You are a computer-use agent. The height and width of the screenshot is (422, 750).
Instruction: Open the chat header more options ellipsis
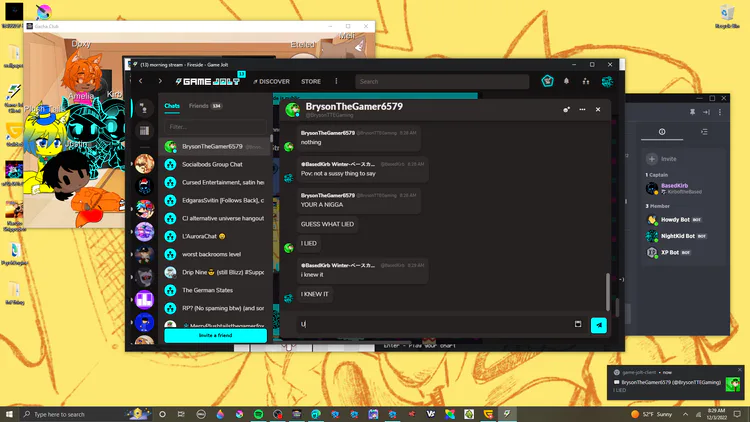[x=582, y=110]
